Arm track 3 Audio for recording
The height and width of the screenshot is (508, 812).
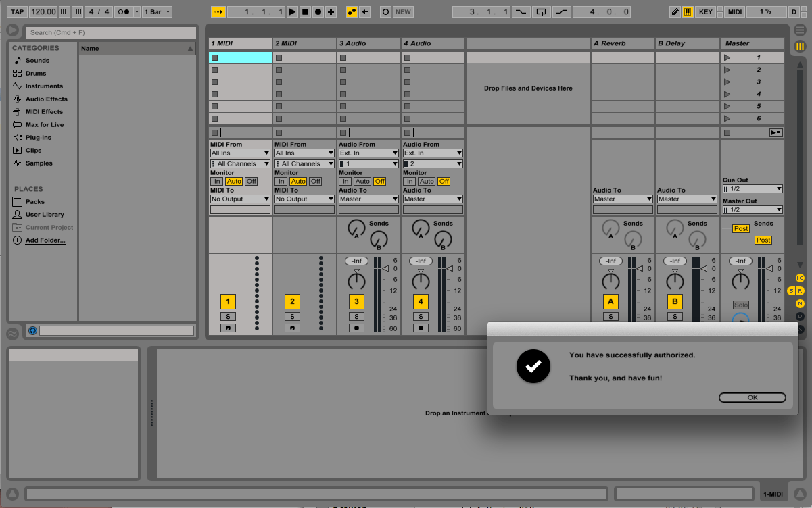[x=357, y=328]
